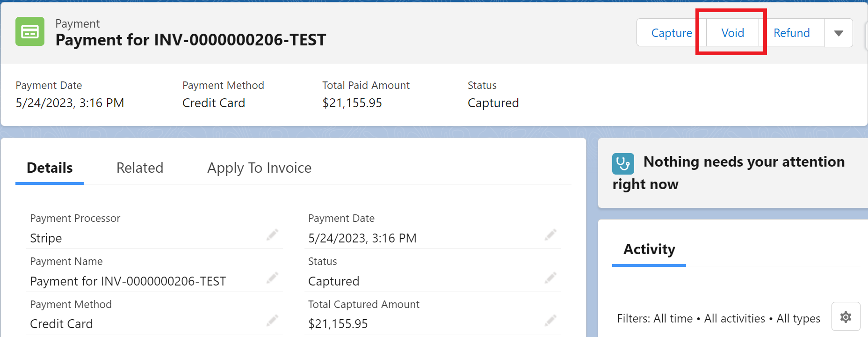868x337 pixels.
Task: Open the Related tab
Action: point(140,168)
